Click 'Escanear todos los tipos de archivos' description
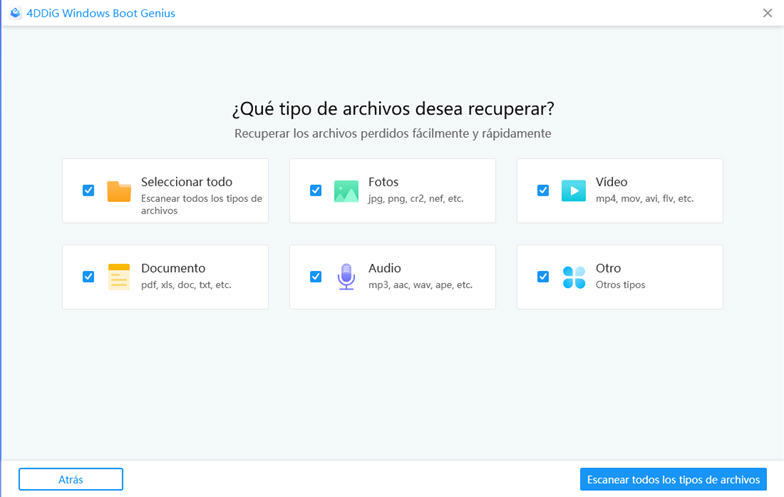This screenshot has height=497, width=784. pyautogui.click(x=202, y=204)
